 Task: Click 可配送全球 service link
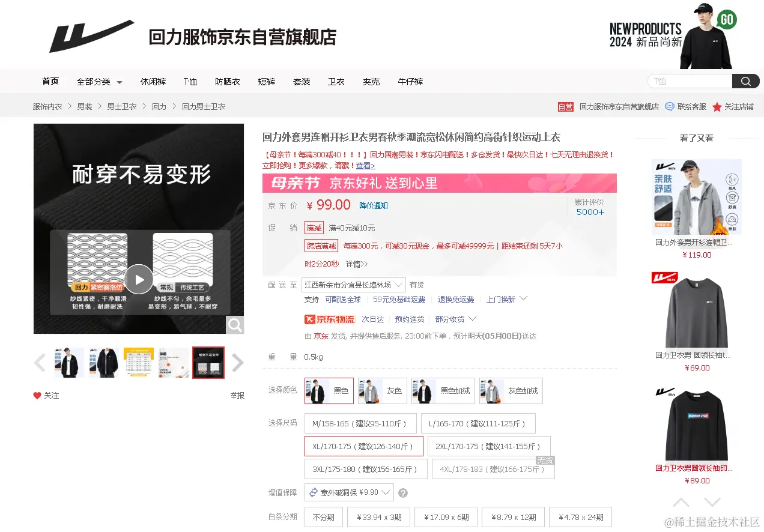pyautogui.click(x=343, y=299)
